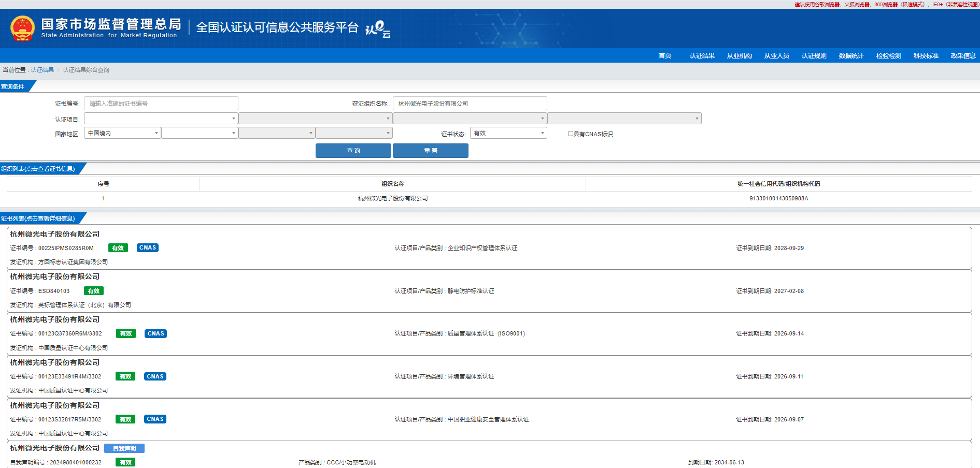
Task: Click organization name 杭州微光电子股份有限公司 in 组织列表
Action: coord(393,198)
